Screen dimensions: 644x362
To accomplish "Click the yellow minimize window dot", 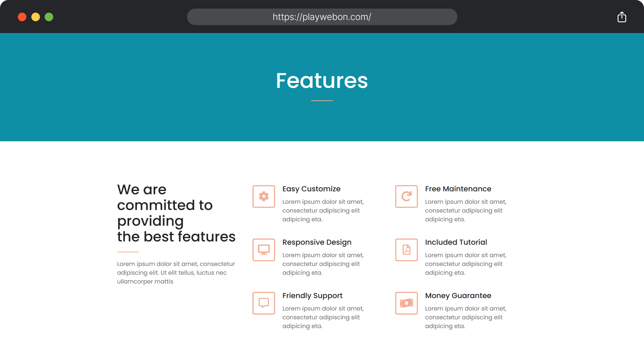I will click(35, 17).
